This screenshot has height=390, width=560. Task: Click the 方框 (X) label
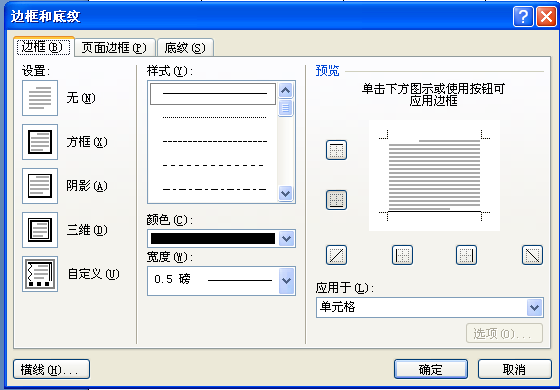click(x=86, y=142)
